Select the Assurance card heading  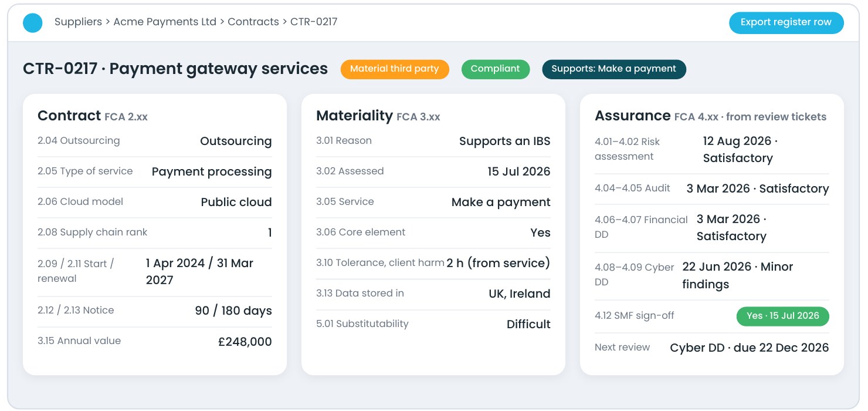pos(633,116)
